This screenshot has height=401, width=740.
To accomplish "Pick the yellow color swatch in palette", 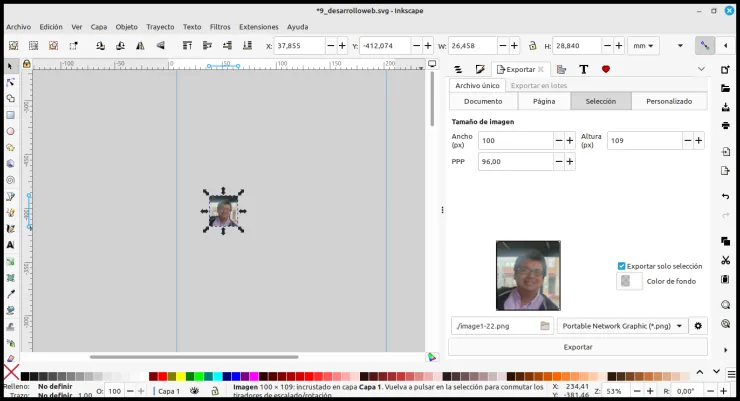I will [181, 376].
